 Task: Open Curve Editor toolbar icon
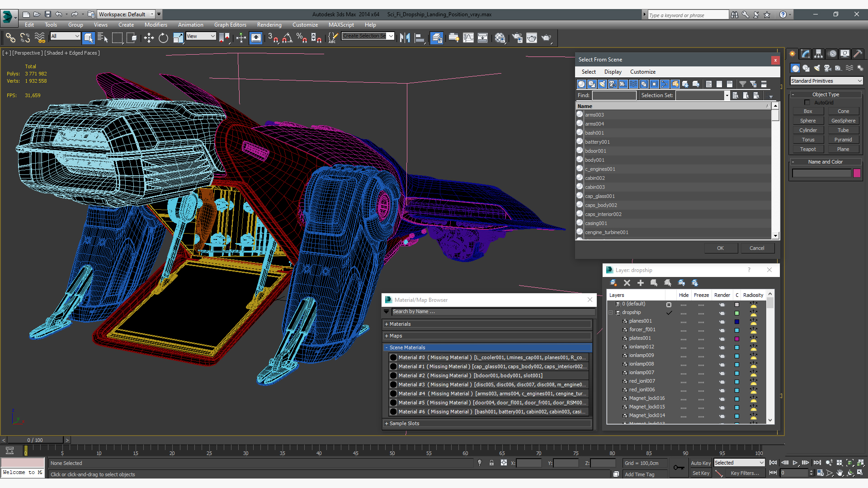(468, 38)
